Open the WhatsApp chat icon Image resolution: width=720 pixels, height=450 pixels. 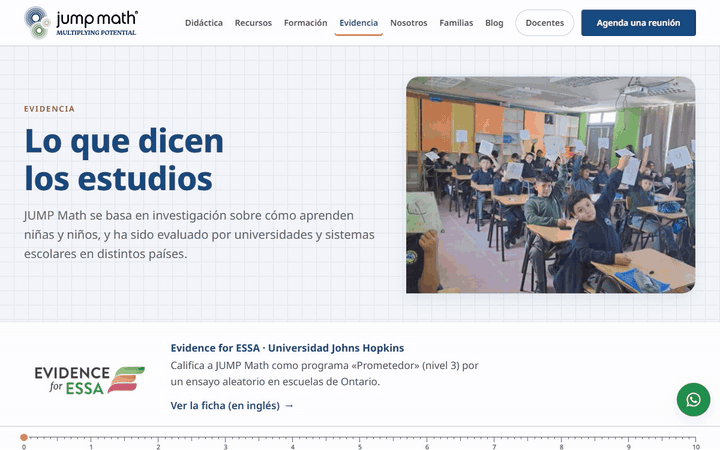693,399
